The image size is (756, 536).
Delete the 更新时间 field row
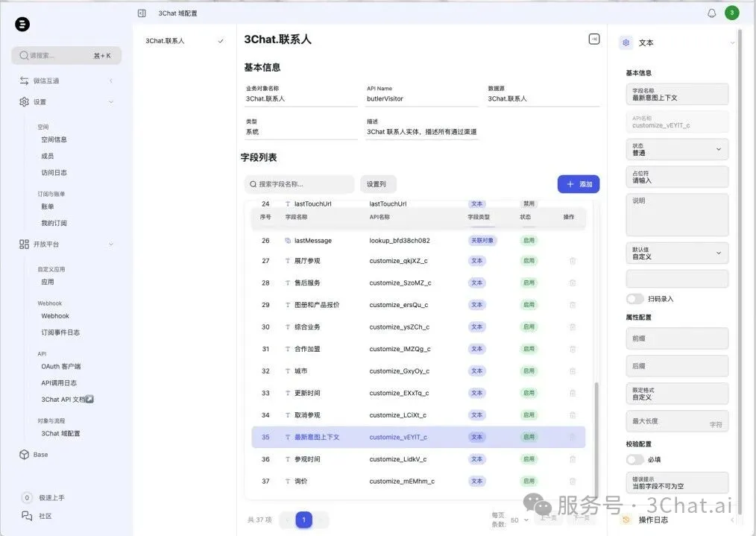573,393
